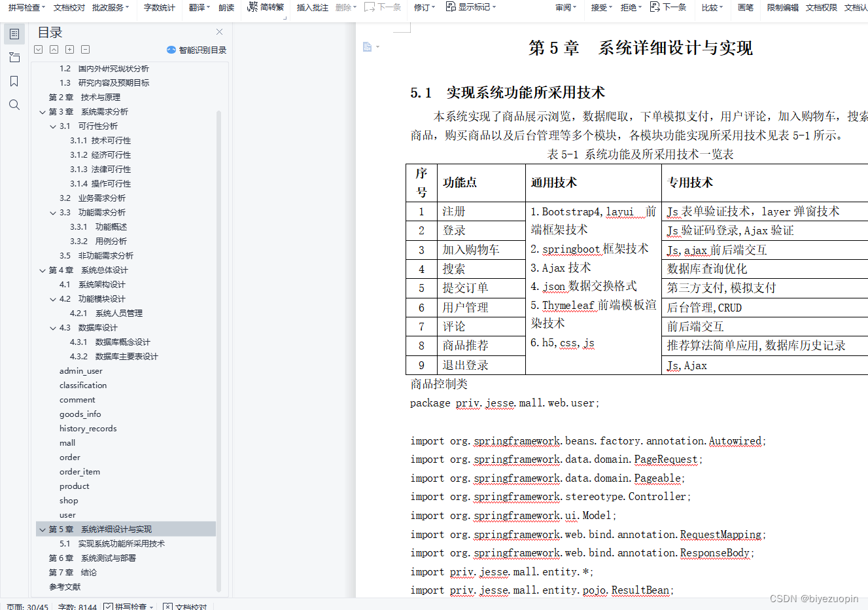Screen dimensions: 868x610
Task: Go to 3.5 非功能需求分析
Action: point(96,256)
